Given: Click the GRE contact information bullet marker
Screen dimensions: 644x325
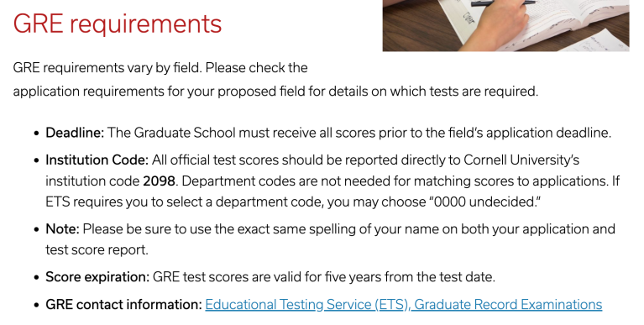Looking at the screenshot, I should click(x=37, y=306).
